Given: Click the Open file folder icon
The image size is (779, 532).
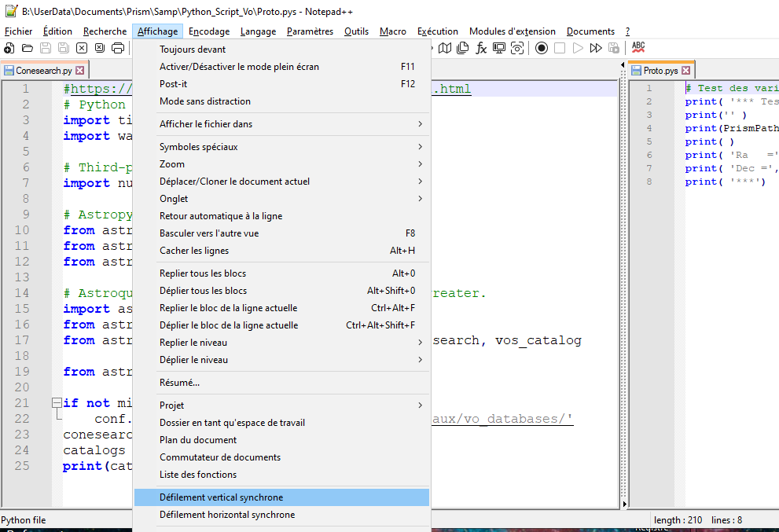Looking at the screenshot, I should tap(28, 49).
